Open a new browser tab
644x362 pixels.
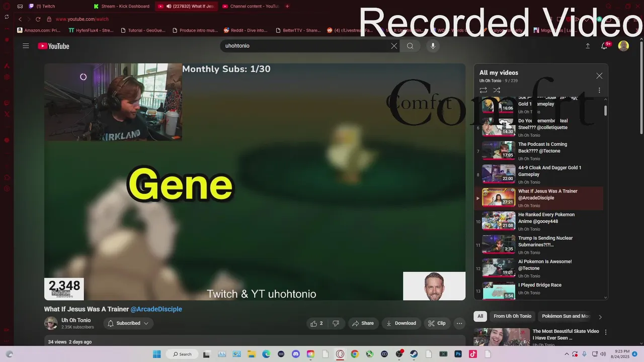(287, 6)
